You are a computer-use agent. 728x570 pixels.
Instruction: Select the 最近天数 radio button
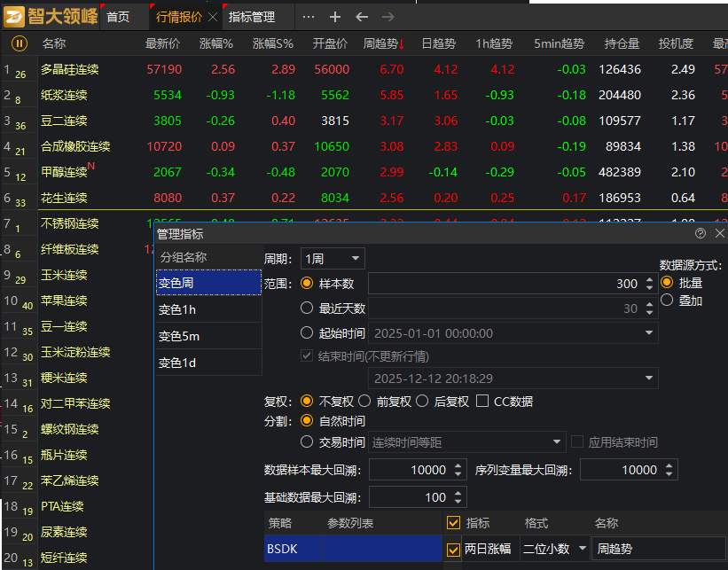pos(308,308)
